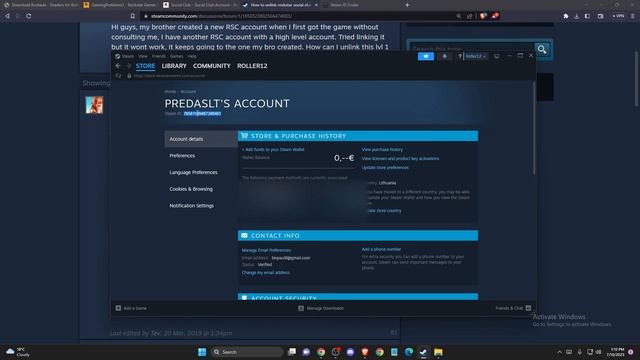The width and height of the screenshot is (640, 360).
Task: Open Notification Settings in sidebar
Action: point(191,206)
